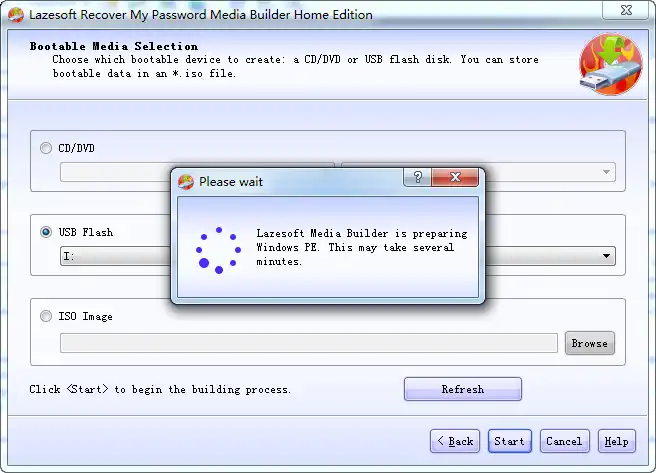Click the 'preparing Windows PE' message text
The width and height of the screenshot is (656, 473).
362,247
